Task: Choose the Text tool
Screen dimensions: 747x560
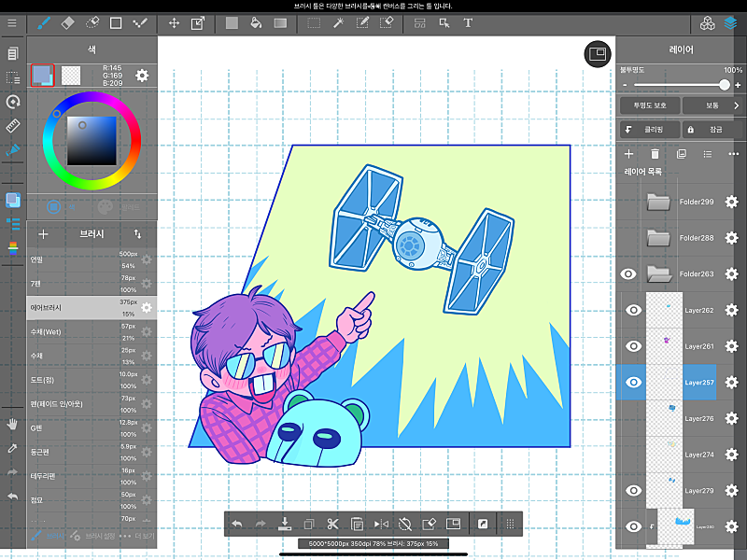Action: pyautogui.click(x=468, y=22)
